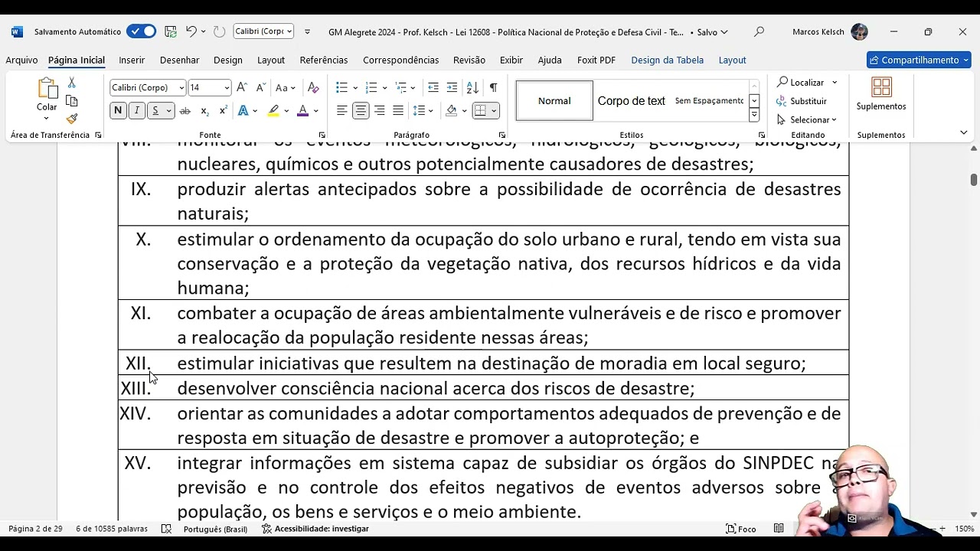The image size is (980, 551).
Task: Toggle Salvamento Automático switch
Action: point(142,31)
